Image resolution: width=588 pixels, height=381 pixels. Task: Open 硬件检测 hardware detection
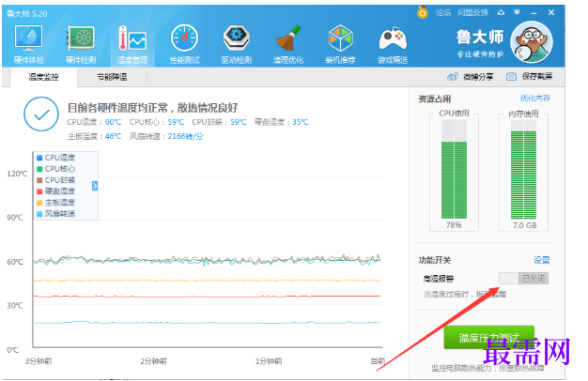point(81,45)
